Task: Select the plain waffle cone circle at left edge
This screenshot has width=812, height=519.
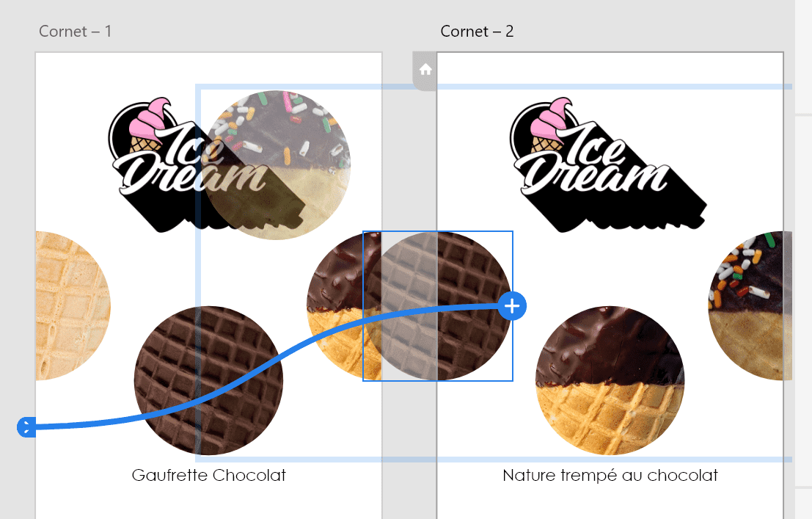Action: [73, 306]
